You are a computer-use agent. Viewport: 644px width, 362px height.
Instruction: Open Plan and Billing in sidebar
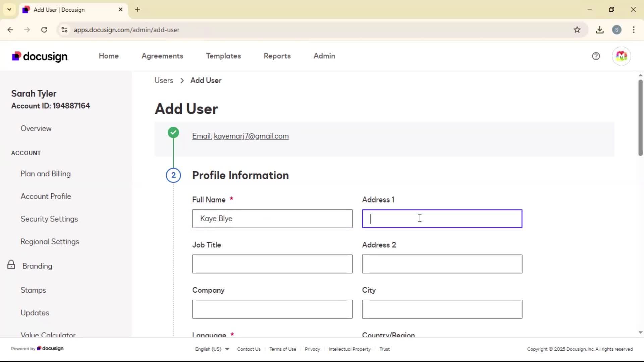point(46,174)
